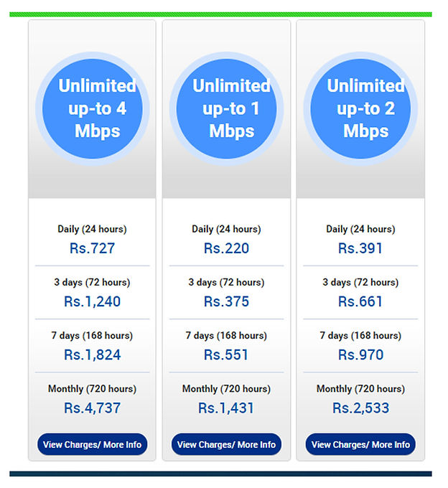Open View Charges for 1 Mbps plan
Image resolution: width=448 pixels, height=488 pixels.
[226, 444]
